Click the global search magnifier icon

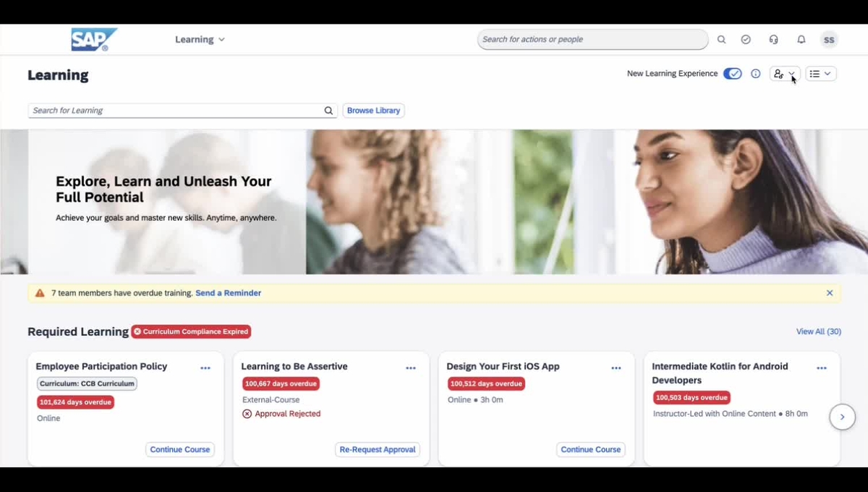click(x=721, y=40)
